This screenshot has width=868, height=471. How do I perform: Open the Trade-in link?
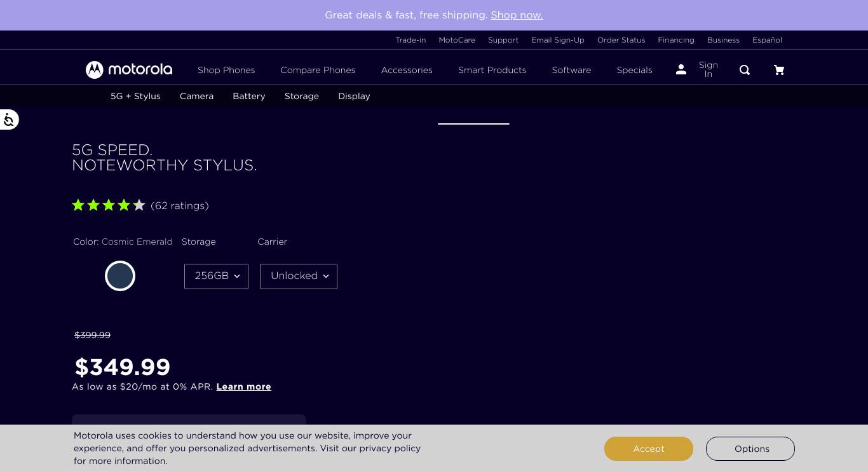click(x=410, y=40)
